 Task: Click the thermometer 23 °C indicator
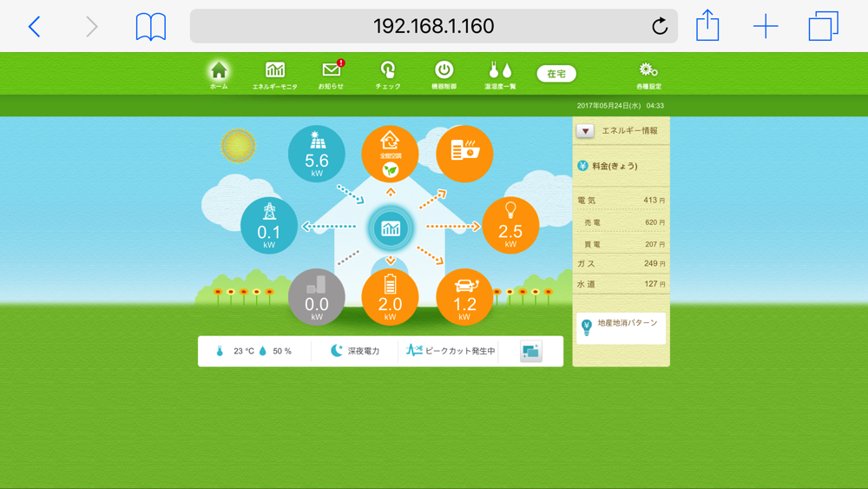(234, 351)
